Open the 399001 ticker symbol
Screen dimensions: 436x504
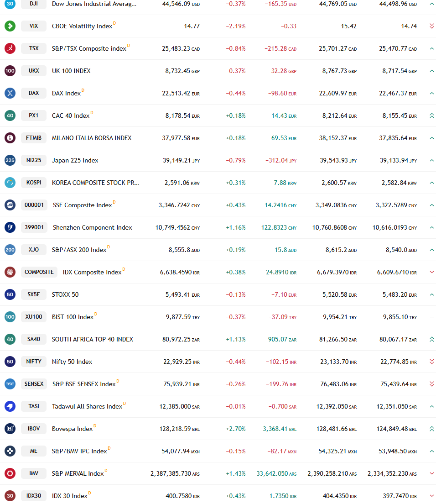tap(34, 227)
